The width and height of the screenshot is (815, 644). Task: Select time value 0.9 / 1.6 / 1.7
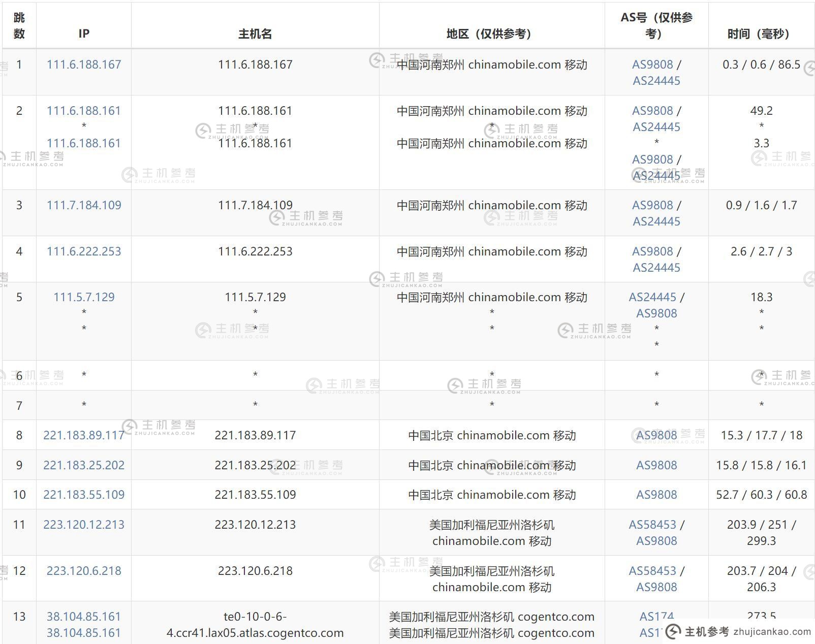point(761,205)
